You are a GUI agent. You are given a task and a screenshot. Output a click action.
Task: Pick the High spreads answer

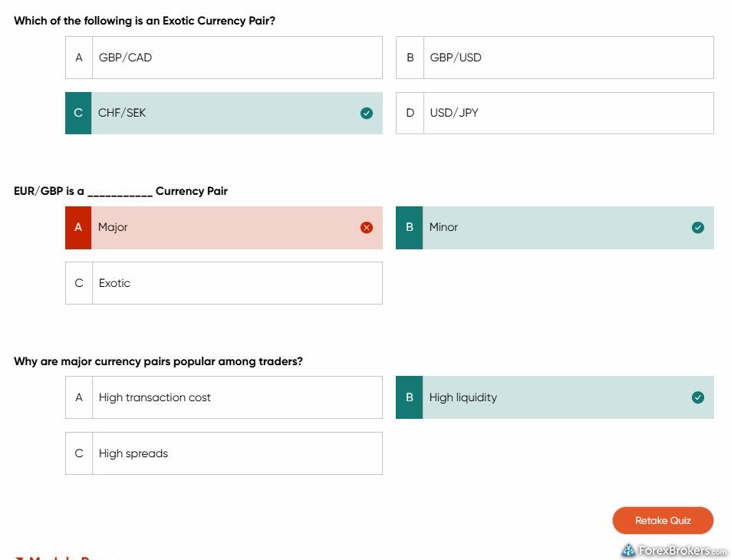coord(224,453)
